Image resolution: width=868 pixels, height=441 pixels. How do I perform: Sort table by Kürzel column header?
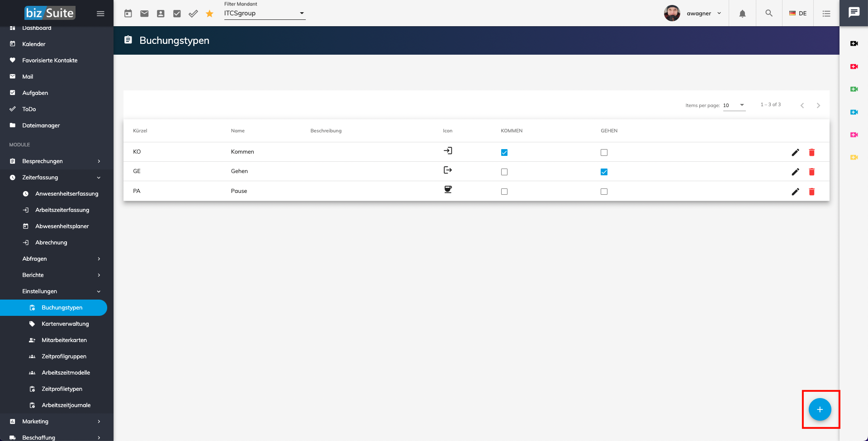(x=140, y=131)
